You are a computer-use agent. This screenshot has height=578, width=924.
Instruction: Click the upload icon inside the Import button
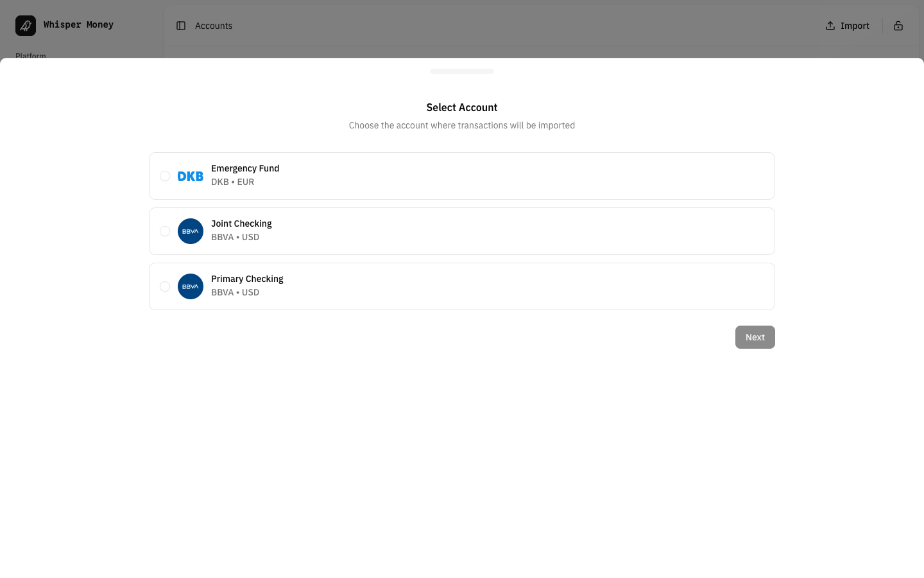tap(830, 26)
